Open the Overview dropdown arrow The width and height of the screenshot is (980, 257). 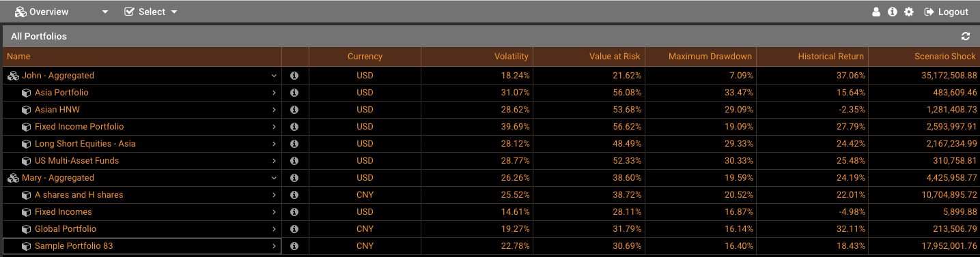coord(104,12)
